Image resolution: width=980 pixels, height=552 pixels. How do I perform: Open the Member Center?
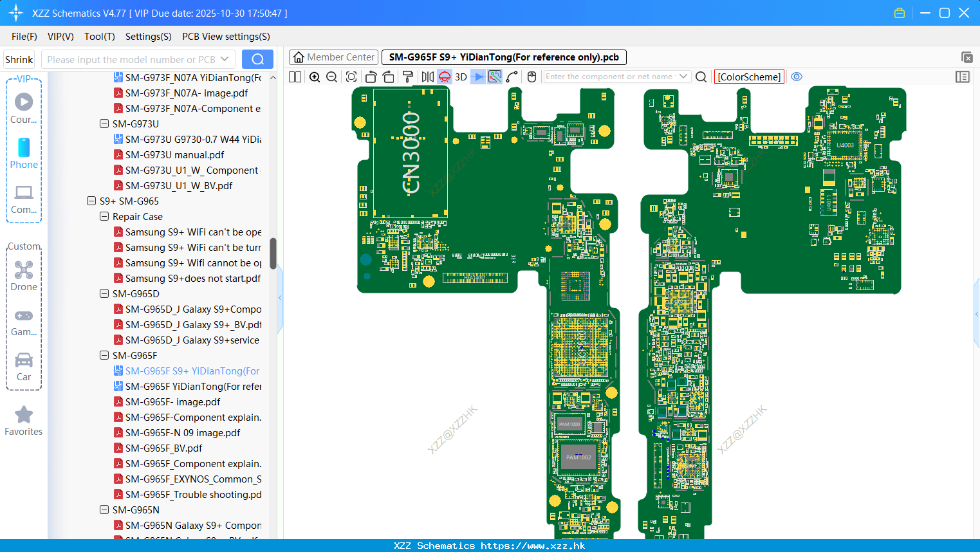pyautogui.click(x=333, y=57)
